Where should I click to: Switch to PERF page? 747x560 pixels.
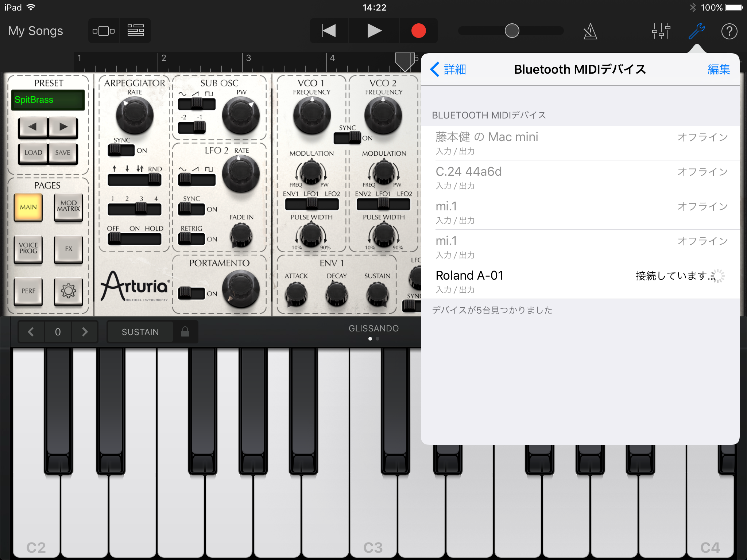(28, 291)
